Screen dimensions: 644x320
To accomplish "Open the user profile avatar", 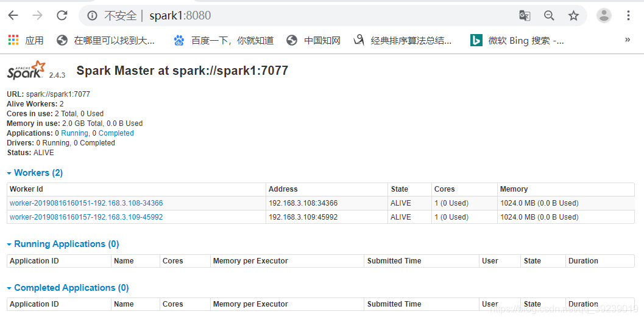I will coord(604,16).
